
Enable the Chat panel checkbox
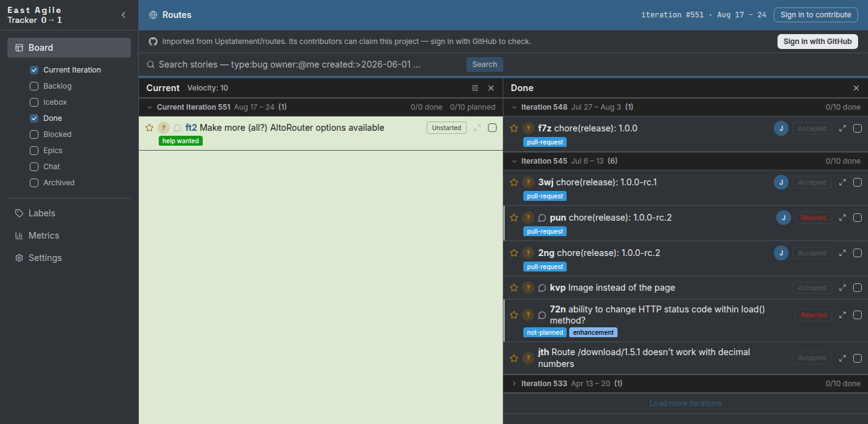pyautogui.click(x=34, y=167)
